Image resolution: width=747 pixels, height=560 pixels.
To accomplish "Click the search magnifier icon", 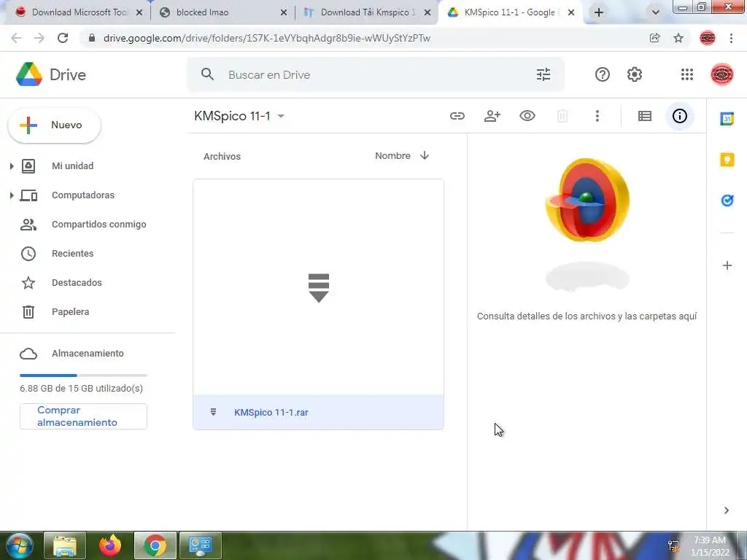I will tap(207, 74).
